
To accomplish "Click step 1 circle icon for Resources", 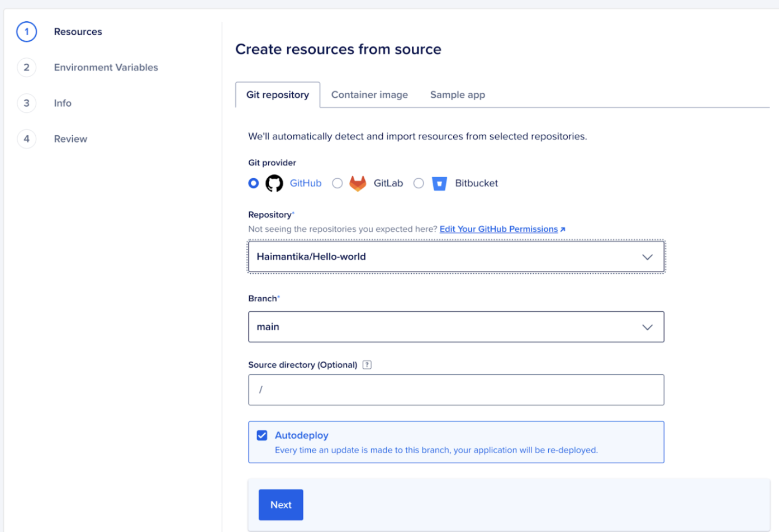I will [27, 32].
